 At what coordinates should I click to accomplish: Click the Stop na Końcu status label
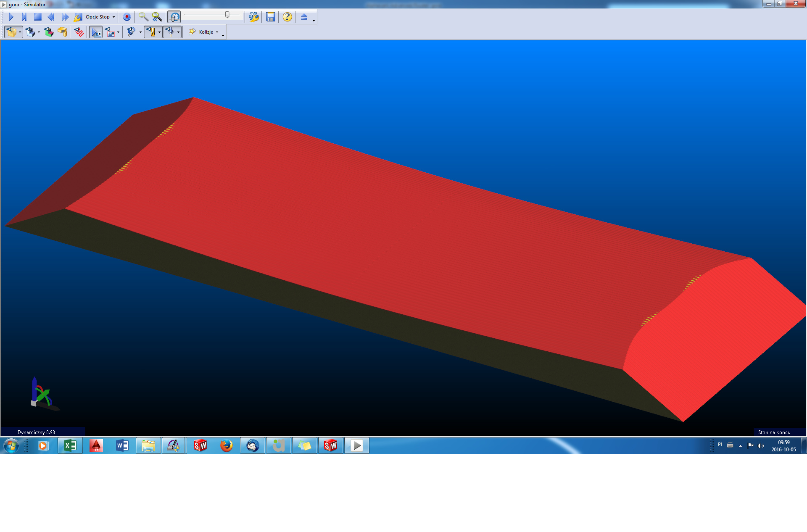coord(774,432)
